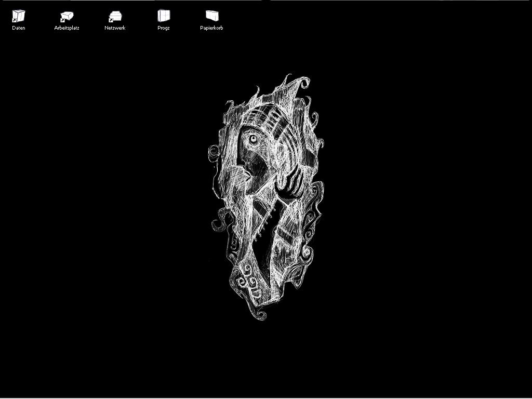
Task: Reveal the auto-hidden bar at screen bottom
Action: [266, 398]
